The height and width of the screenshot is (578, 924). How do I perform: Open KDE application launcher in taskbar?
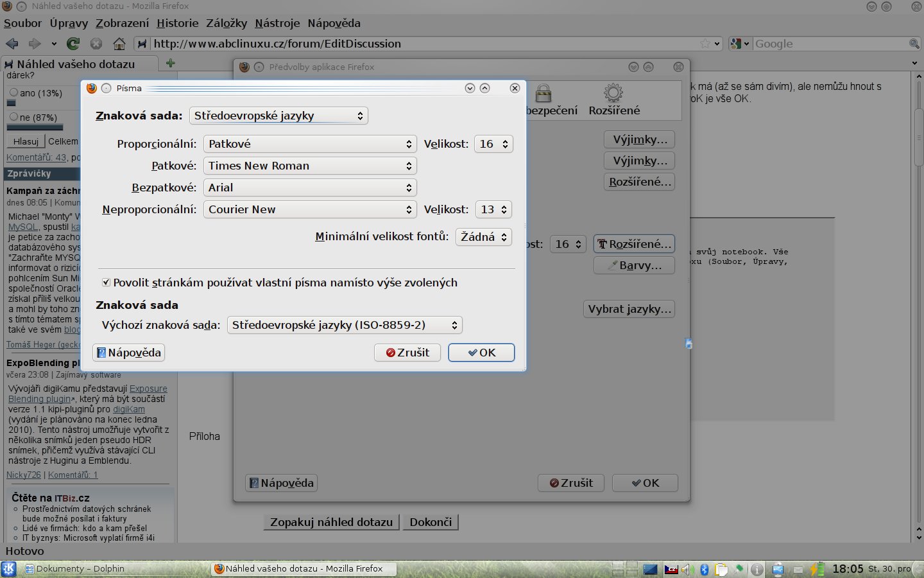coord(9,568)
